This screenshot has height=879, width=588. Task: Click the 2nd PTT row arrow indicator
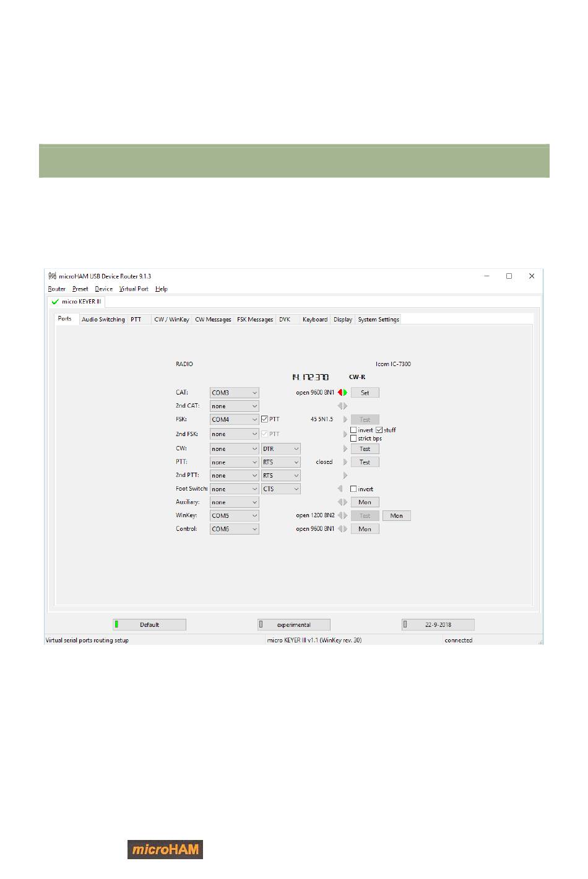coord(345,476)
